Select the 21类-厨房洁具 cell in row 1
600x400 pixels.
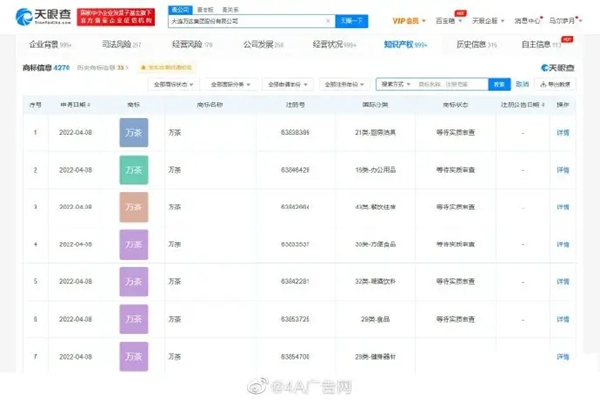pos(375,132)
